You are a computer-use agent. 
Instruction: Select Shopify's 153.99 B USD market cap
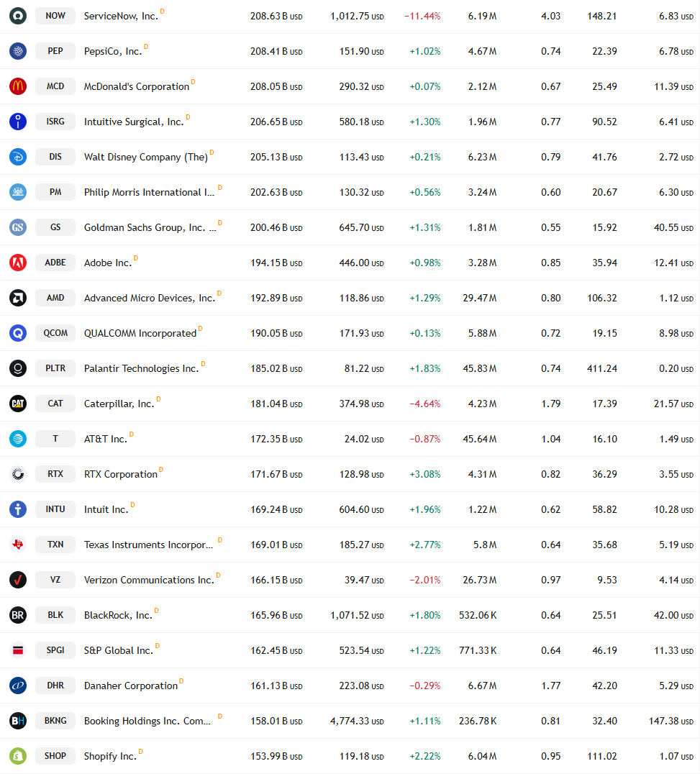click(276, 756)
